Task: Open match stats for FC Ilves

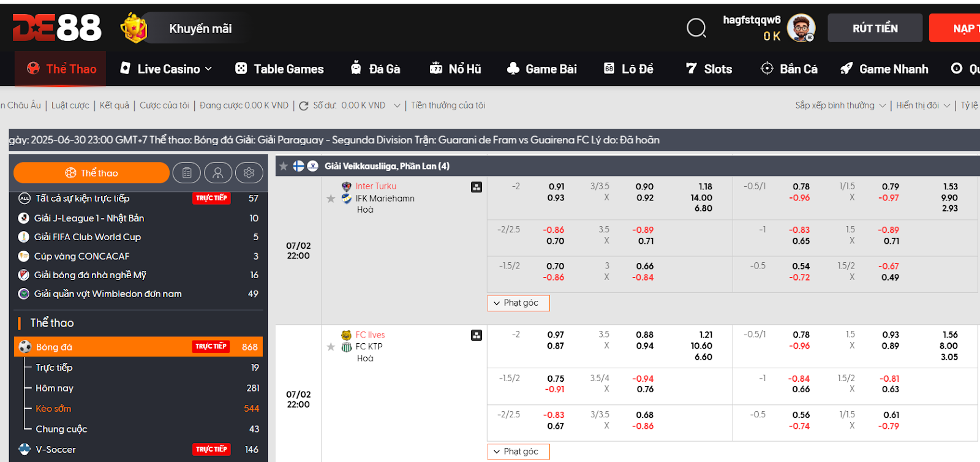Action: (x=477, y=335)
